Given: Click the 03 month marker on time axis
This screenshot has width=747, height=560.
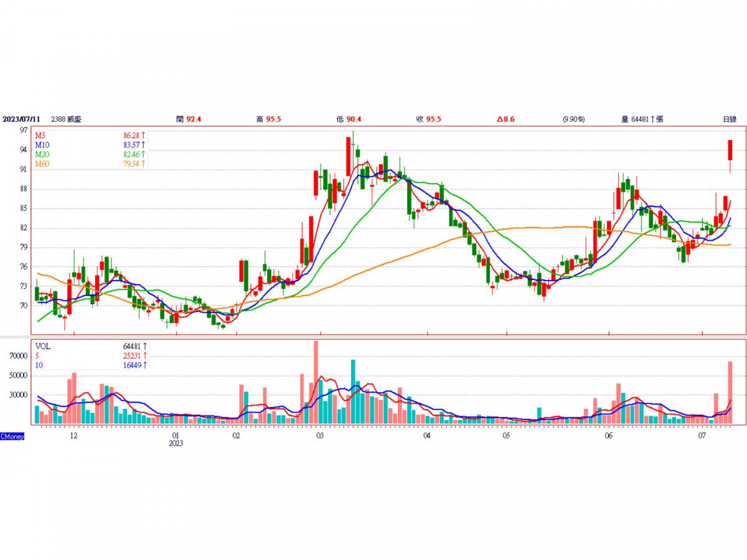Looking at the screenshot, I should coord(319,436).
